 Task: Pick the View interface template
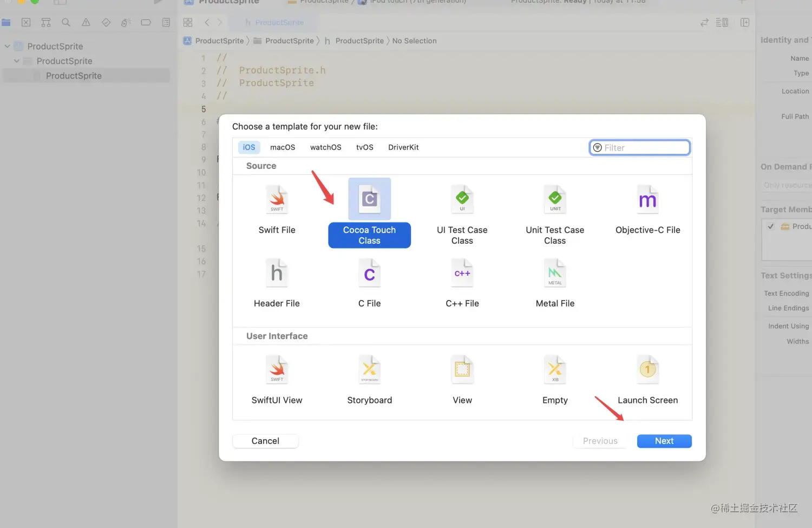pos(462,380)
